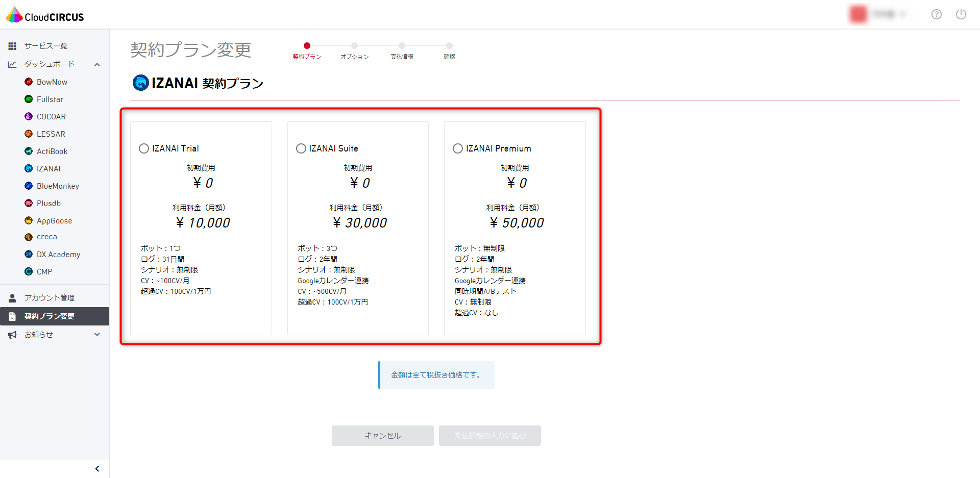Click the LESSAR product icon

29,134
